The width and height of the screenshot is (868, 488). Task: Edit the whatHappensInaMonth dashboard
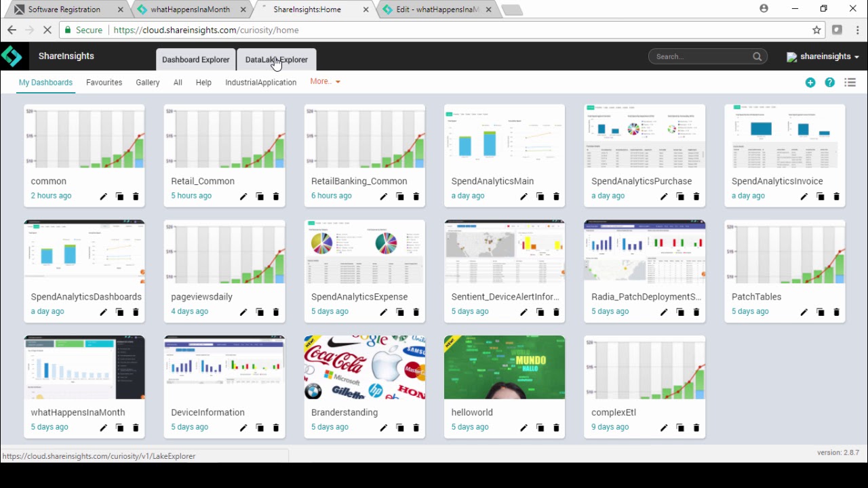tap(103, 428)
